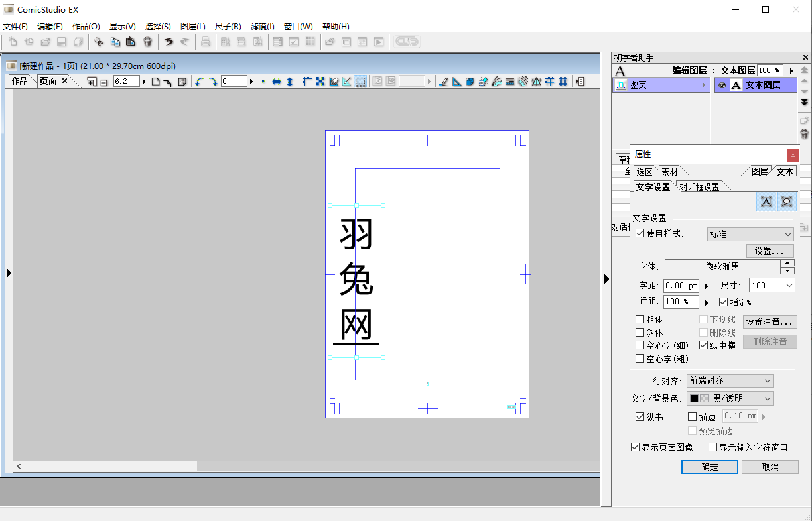Click the parallel lines ruler icon
This screenshot has width=812, height=521.
[x=509, y=81]
